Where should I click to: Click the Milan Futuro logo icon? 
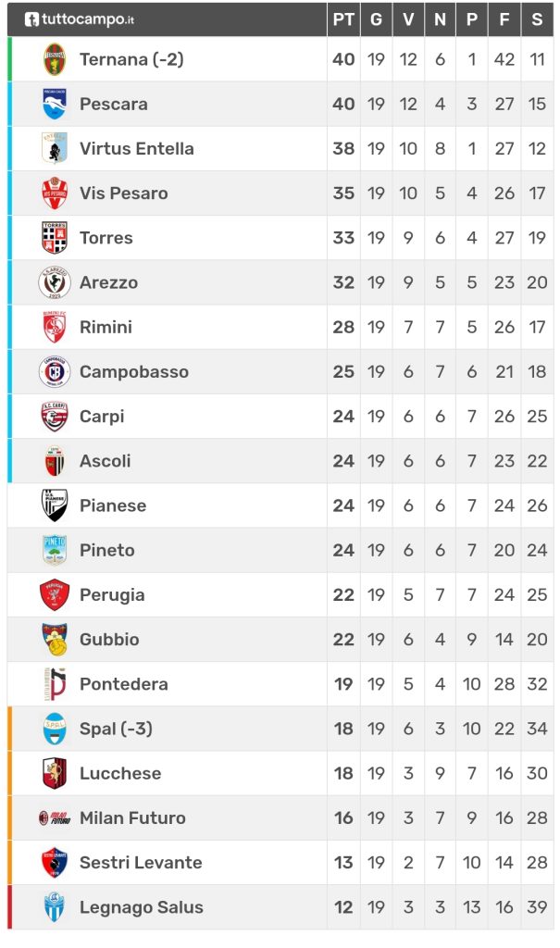click(x=55, y=818)
